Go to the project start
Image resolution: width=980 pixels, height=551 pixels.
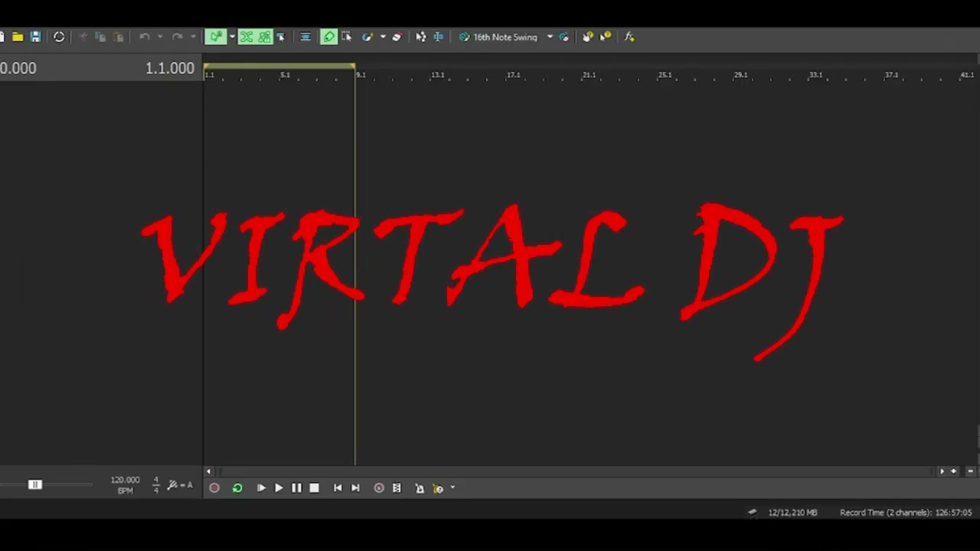(x=338, y=488)
